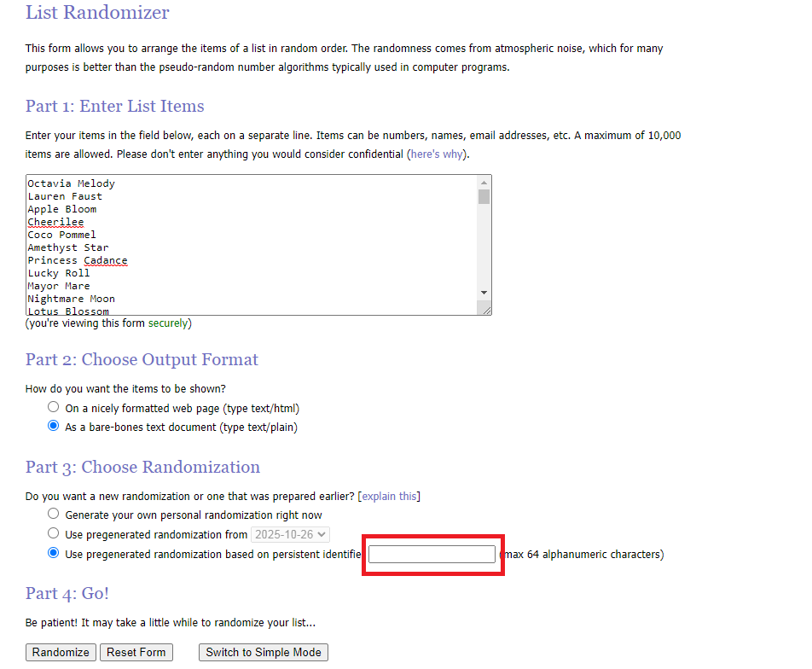Select 'As a bare-bones text document' radio
Viewport: 812px width, 669px height.
tap(54, 426)
